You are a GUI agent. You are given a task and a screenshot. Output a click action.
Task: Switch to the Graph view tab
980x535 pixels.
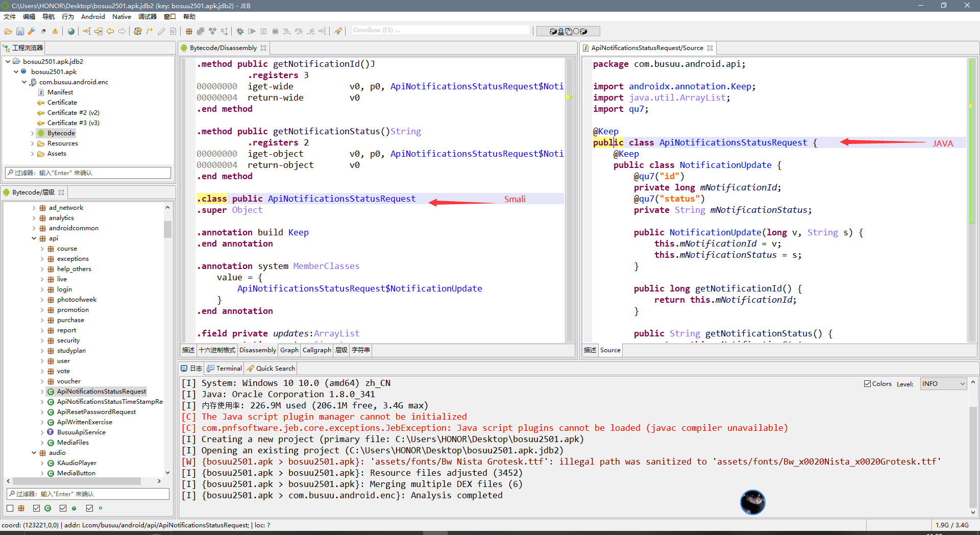point(289,350)
